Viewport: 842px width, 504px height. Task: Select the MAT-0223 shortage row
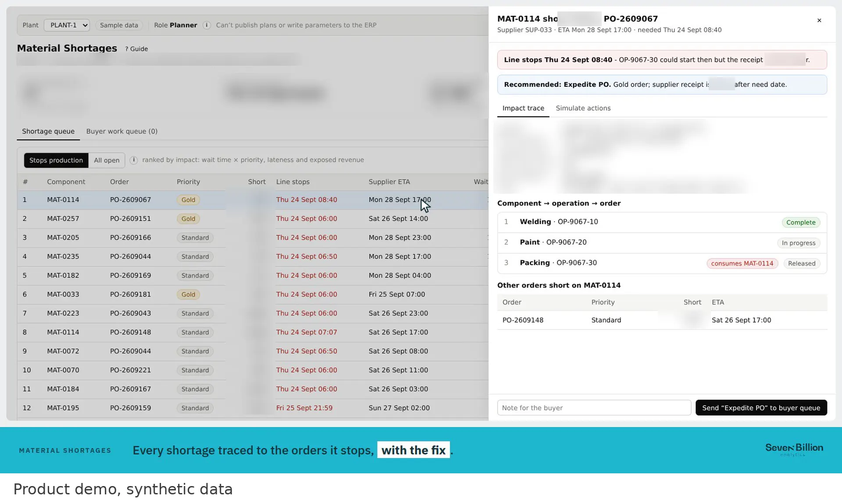click(x=253, y=313)
